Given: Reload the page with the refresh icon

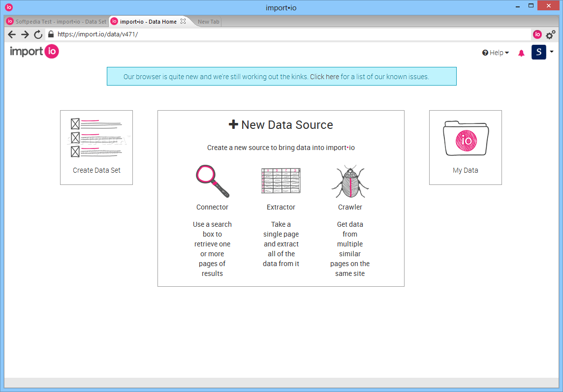Looking at the screenshot, I should [38, 34].
